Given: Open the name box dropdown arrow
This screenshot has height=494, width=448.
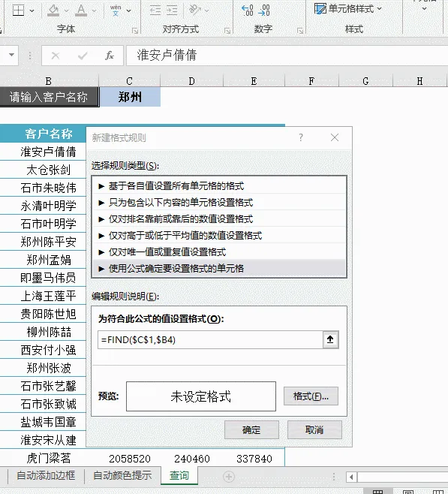Looking at the screenshot, I should point(12,55).
